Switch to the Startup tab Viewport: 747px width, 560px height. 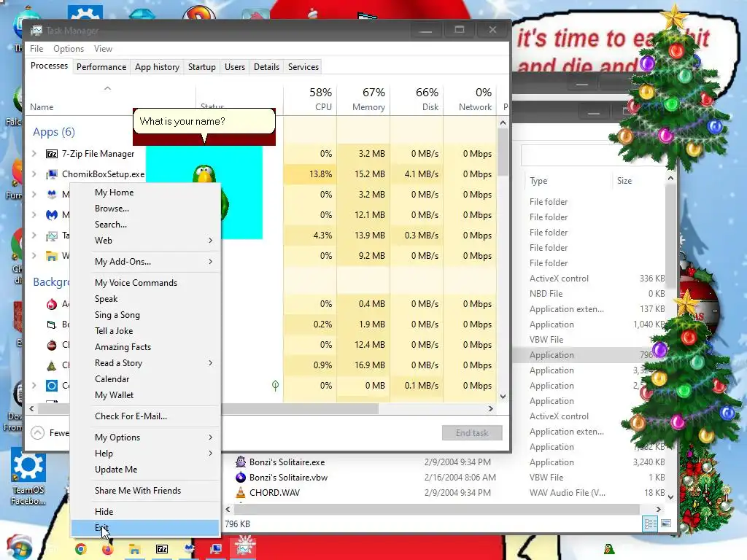click(x=202, y=67)
